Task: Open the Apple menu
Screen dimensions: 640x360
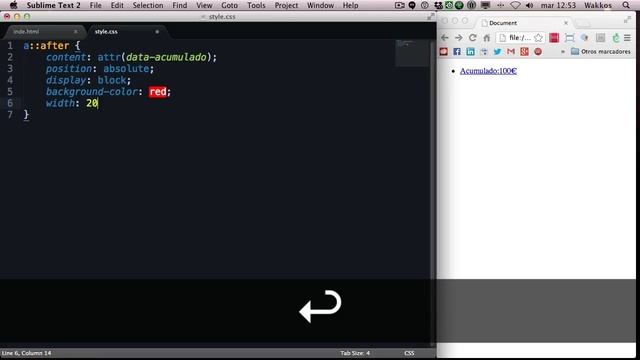Action: (x=13, y=5)
